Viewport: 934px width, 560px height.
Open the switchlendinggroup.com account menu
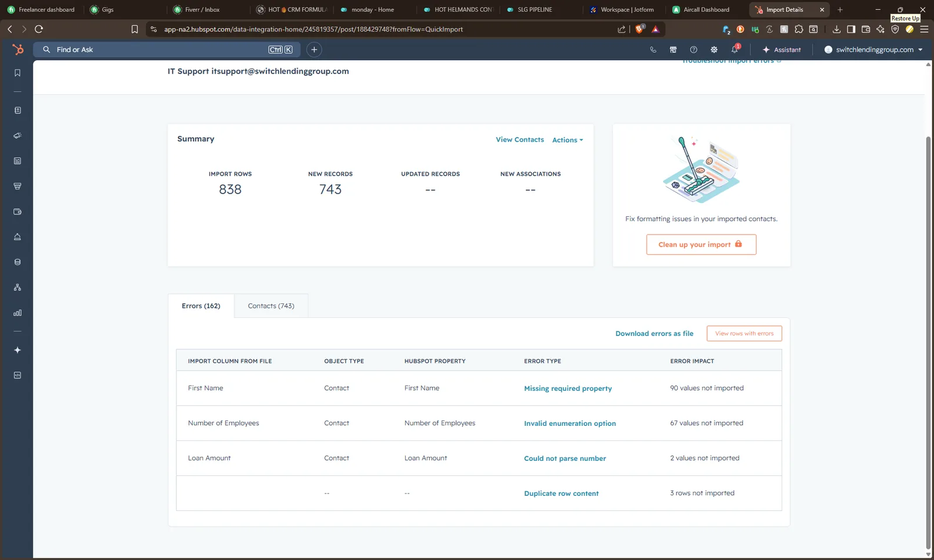coord(873,50)
